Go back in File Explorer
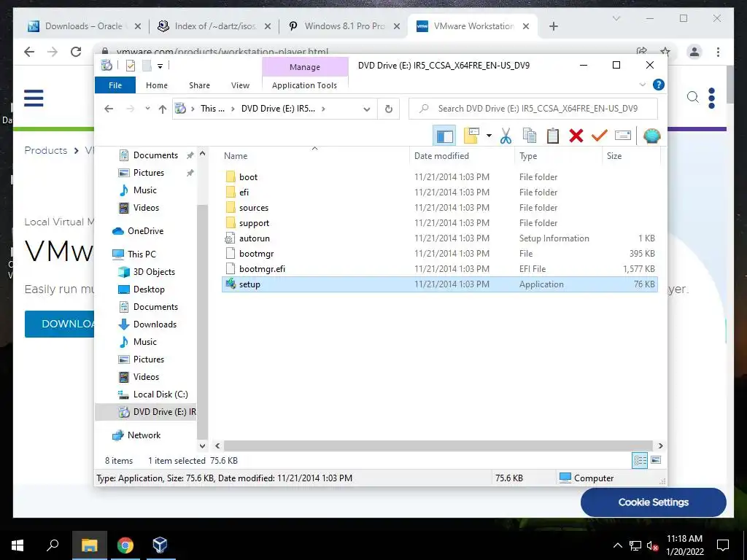Viewport: 747px width, 560px height. (x=109, y=109)
